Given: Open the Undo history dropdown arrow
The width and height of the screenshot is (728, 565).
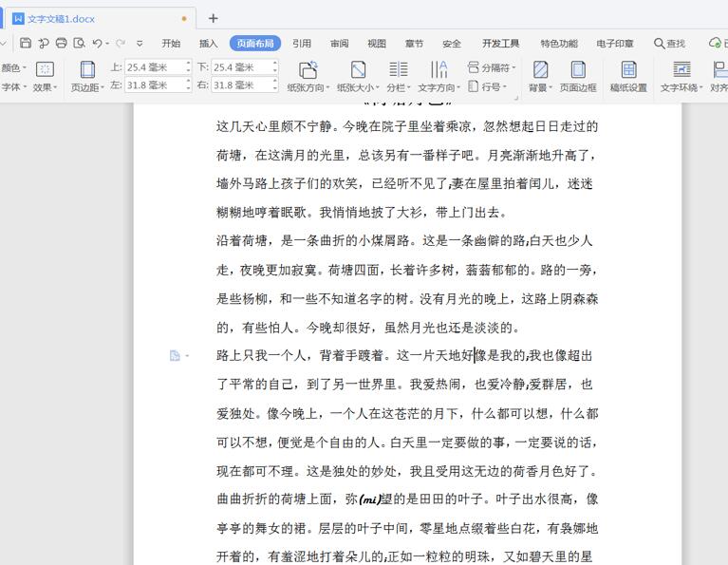Looking at the screenshot, I should tap(107, 44).
